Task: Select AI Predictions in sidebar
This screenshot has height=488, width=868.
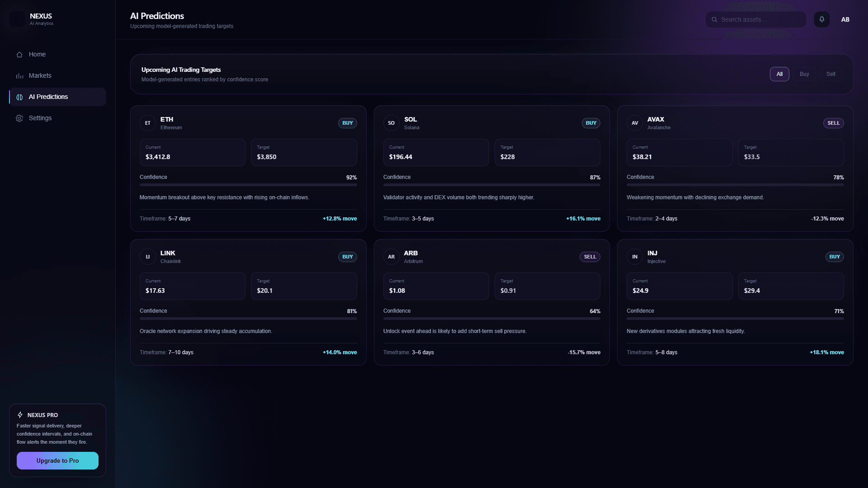Action: [x=57, y=97]
